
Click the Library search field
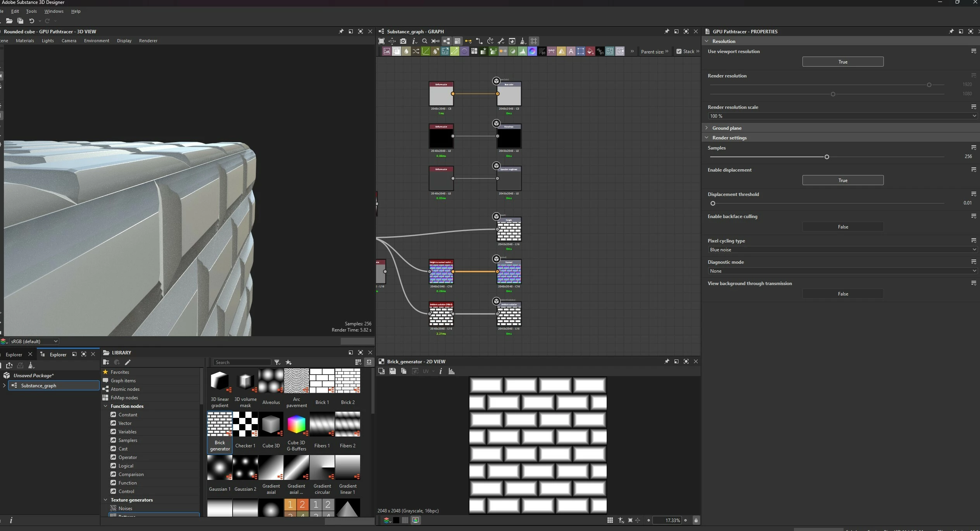(242, 362)
